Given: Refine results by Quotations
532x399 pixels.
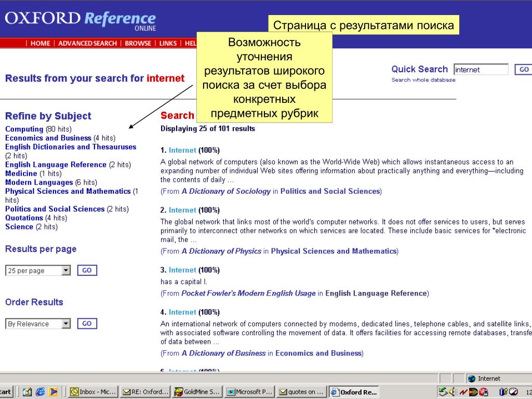Looking at the screenshot, I should click(x=24, y=218).
